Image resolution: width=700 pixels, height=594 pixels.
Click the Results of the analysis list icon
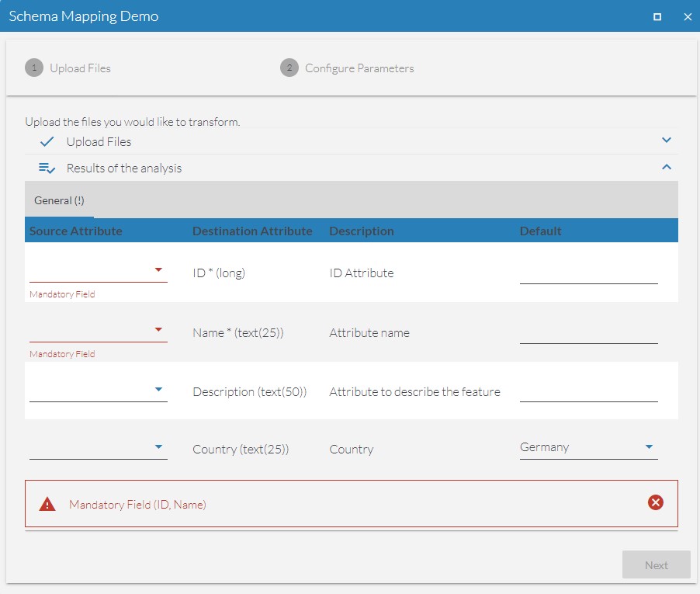tap(47, 168)
